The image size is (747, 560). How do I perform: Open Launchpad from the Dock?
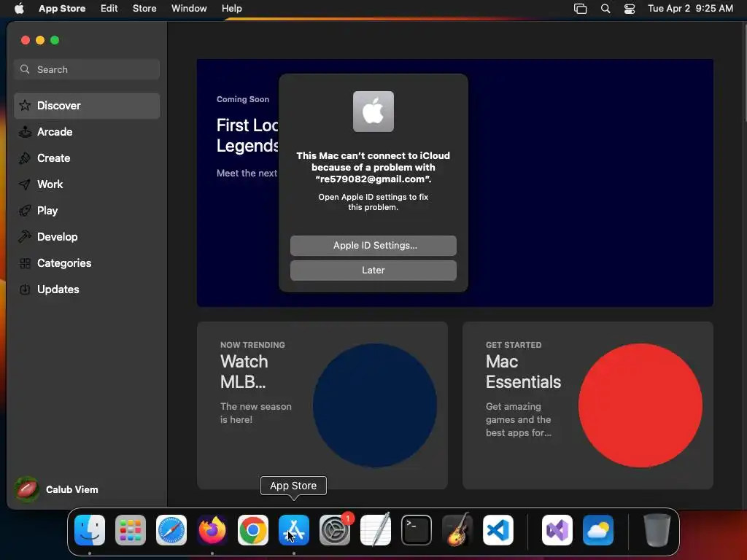pos(131,530)
